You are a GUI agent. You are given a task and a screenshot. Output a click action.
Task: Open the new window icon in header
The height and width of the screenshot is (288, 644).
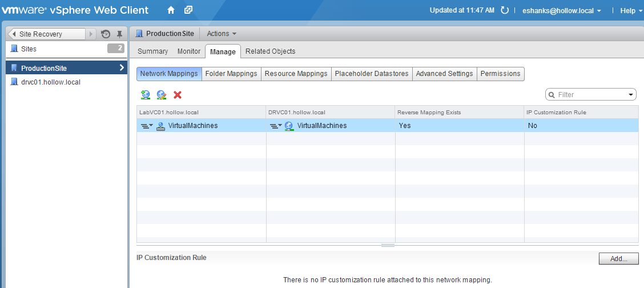point(188,10)
